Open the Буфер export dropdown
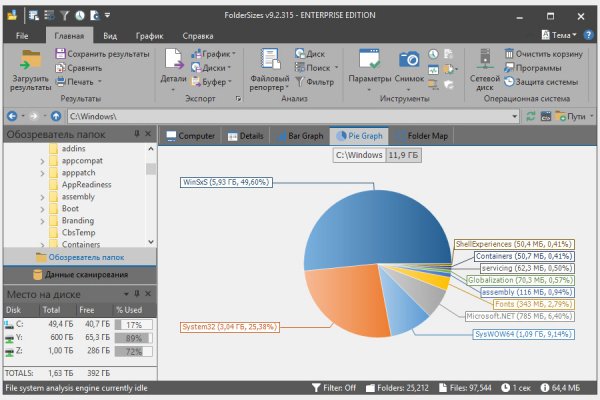Image resolution: width=600 pixels, height=400 pixels. click(212, 82)
